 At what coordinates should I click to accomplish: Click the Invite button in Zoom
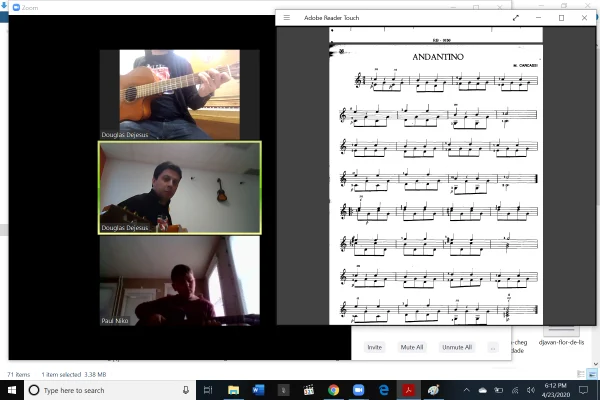(x=375, y=347)
